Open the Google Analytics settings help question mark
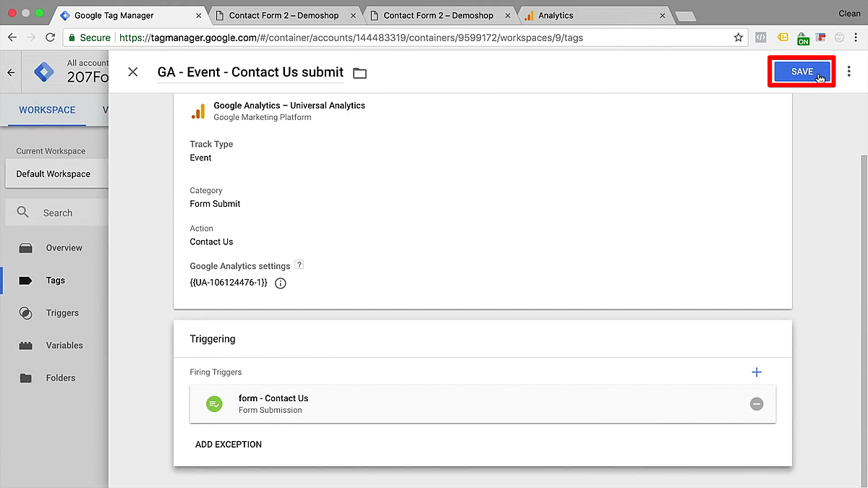This screenshot has width=868, height=488. 299,265
